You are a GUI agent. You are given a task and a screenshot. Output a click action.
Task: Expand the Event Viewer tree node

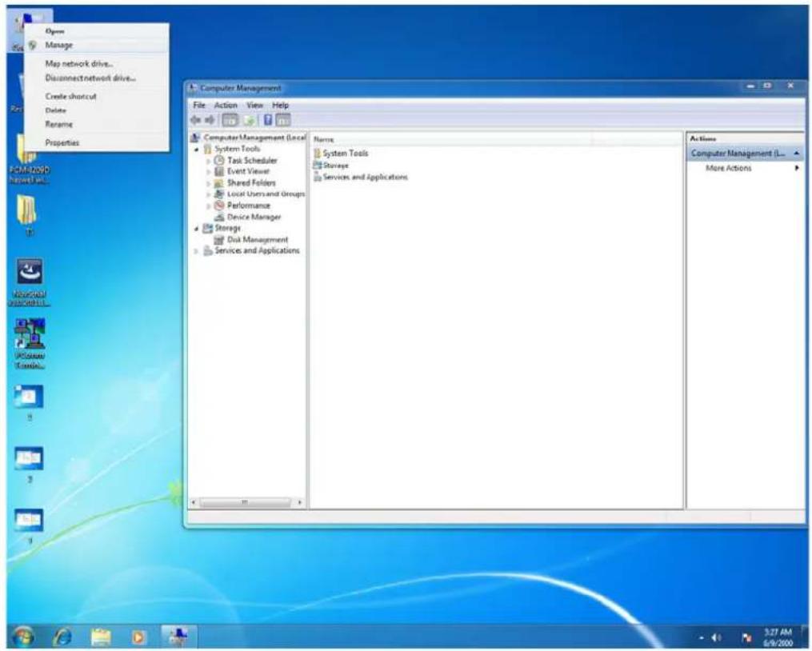click(x=208, y=172)
